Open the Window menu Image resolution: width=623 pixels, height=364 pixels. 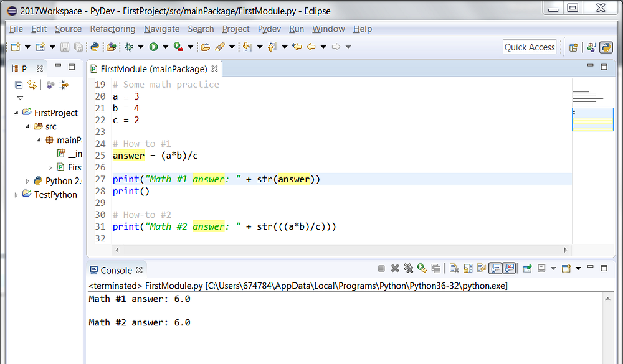(x=328, y=29)
